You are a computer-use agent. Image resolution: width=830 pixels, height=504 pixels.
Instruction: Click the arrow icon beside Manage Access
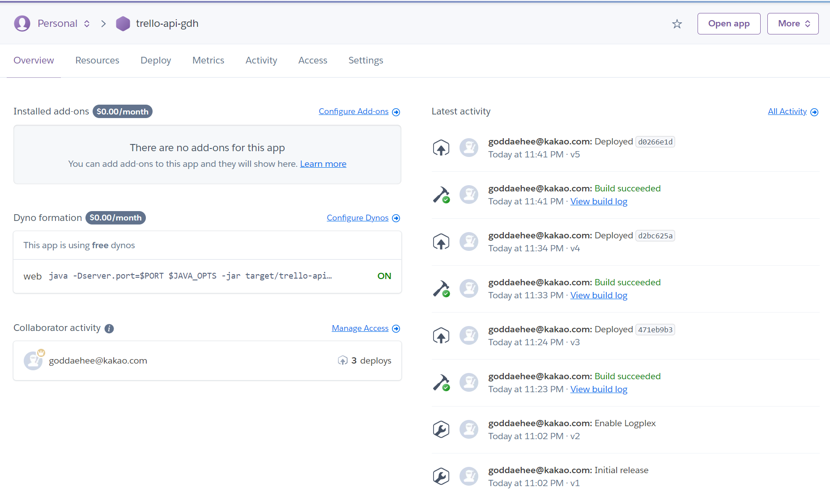396,329
